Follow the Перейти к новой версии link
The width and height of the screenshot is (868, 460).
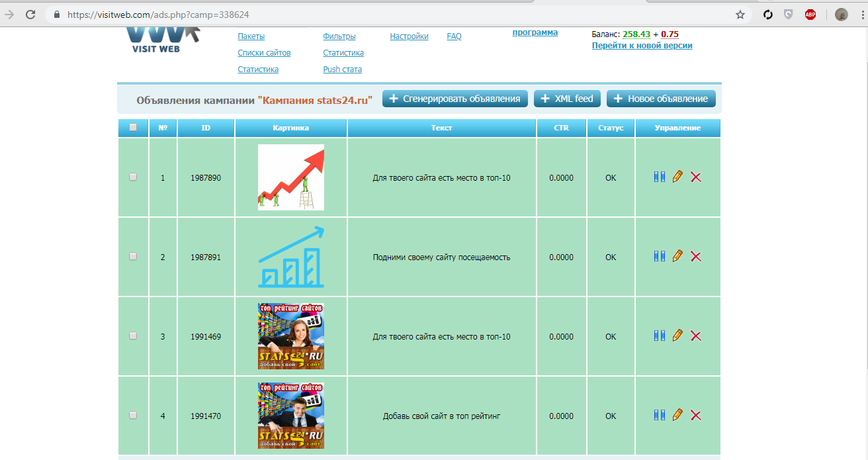642,46
